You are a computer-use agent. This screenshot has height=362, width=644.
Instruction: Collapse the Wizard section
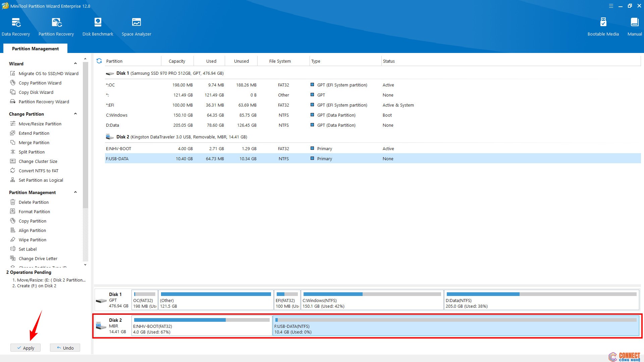75,64
